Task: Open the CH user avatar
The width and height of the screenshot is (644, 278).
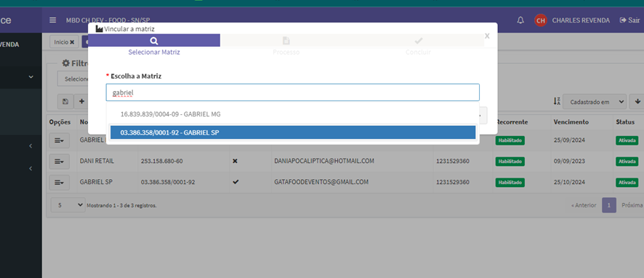Action: click(x=541, y=20)
